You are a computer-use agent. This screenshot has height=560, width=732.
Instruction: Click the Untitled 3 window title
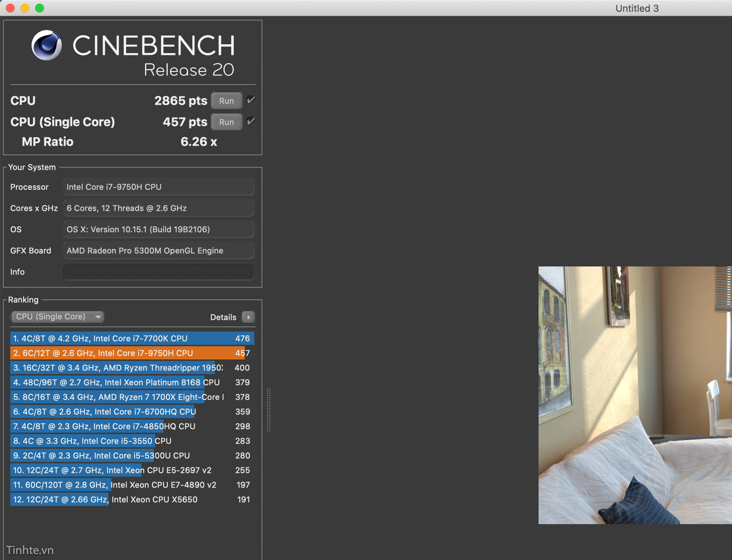tap(637, 8)
